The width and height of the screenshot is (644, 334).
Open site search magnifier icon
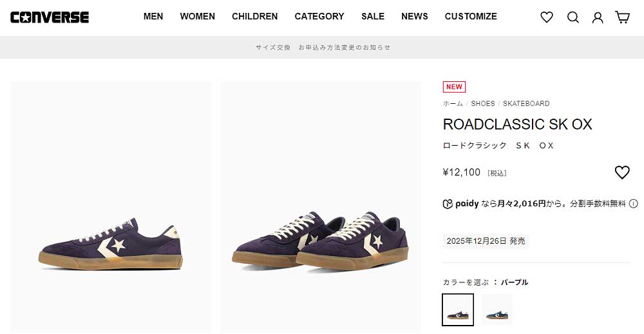click(573, 17)
